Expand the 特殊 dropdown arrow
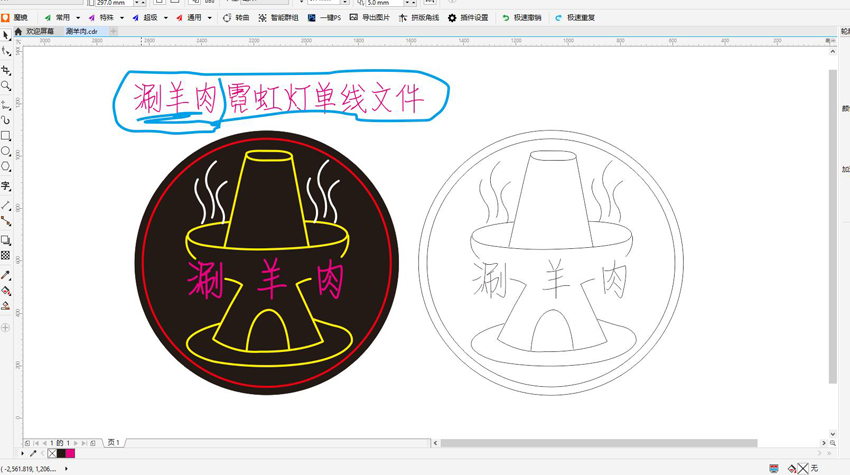The image size is (850, 475). tap(122, 18)
